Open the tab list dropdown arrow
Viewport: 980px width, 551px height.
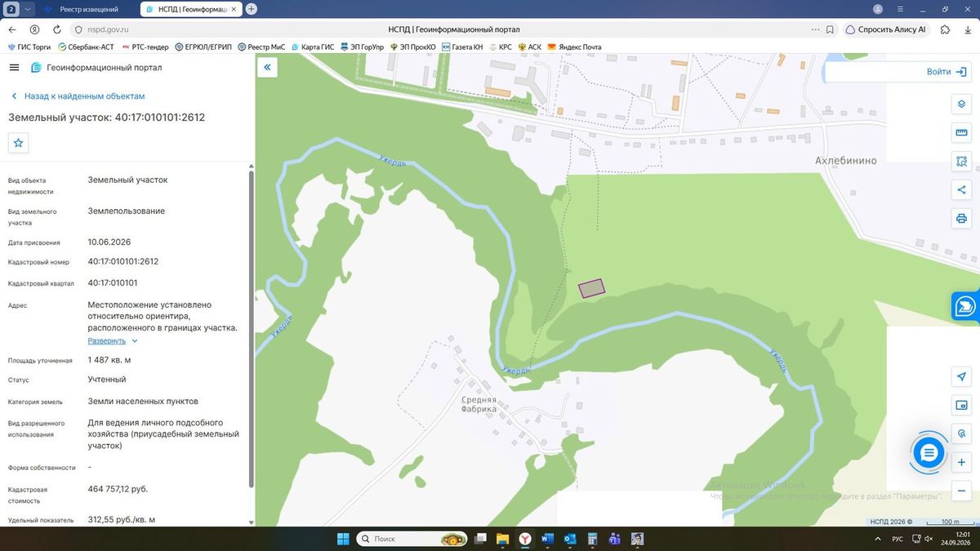[29, 9]
